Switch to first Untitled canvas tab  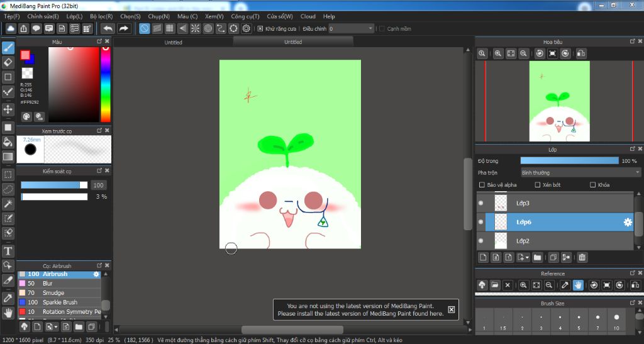(174, 42)
